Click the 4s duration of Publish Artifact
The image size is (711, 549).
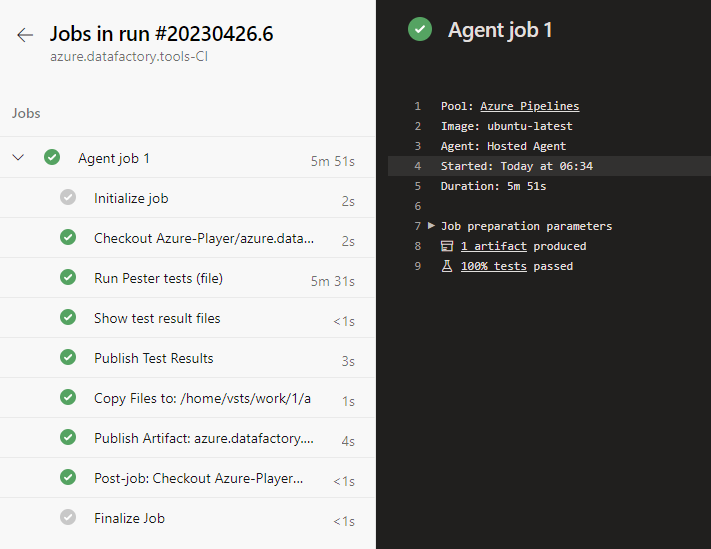coord(348,441)
